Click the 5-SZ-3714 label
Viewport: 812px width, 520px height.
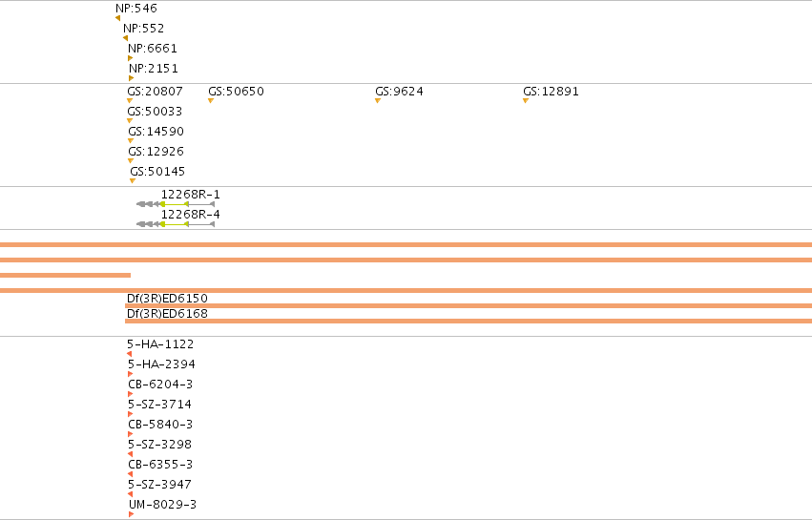click(x=160, y=405)
